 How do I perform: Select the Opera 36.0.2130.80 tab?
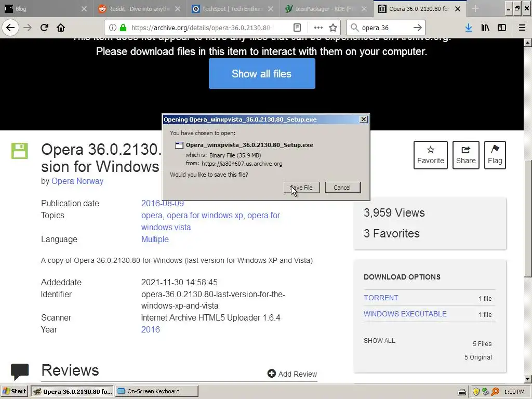click(x=420, y=9)
